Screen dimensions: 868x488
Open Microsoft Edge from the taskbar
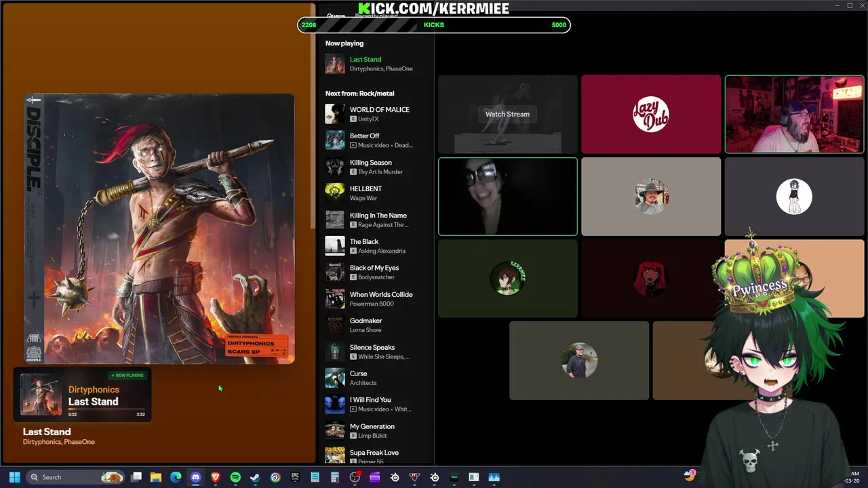pos(176,477)
